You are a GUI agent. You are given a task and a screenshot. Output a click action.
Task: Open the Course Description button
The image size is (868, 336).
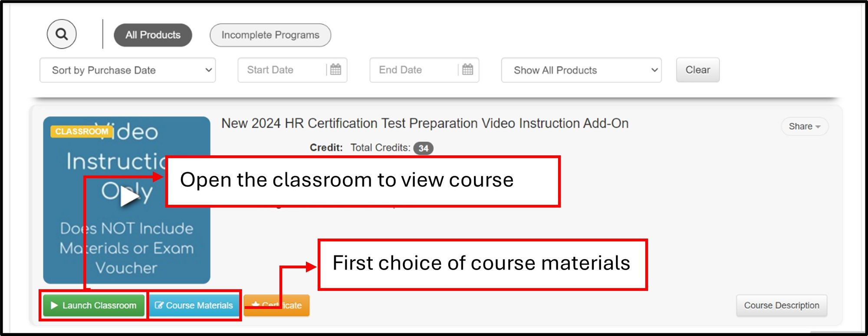click(781, 306)
